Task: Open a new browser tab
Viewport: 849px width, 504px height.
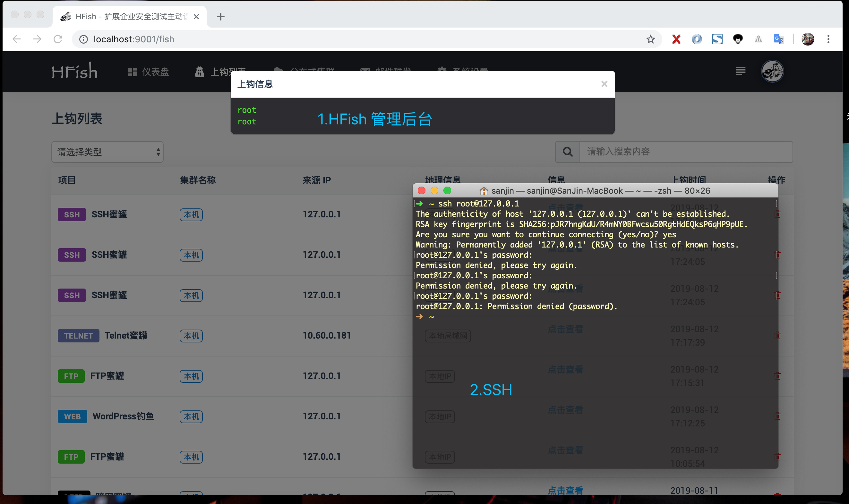Action: [220, 17]
